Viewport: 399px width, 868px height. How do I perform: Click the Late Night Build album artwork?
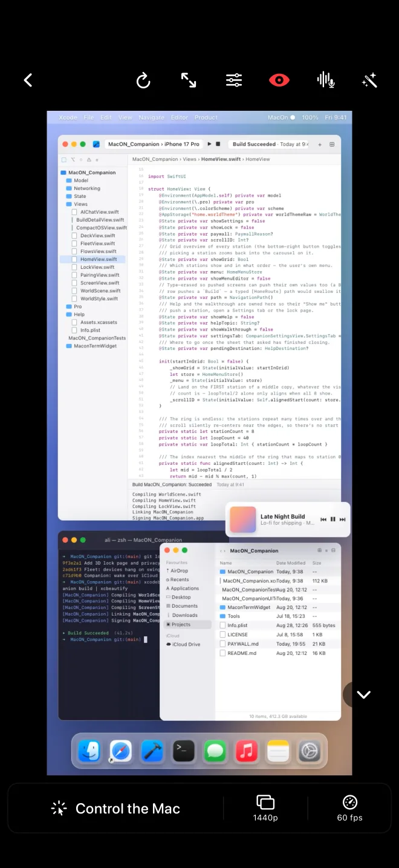[242, 519]
